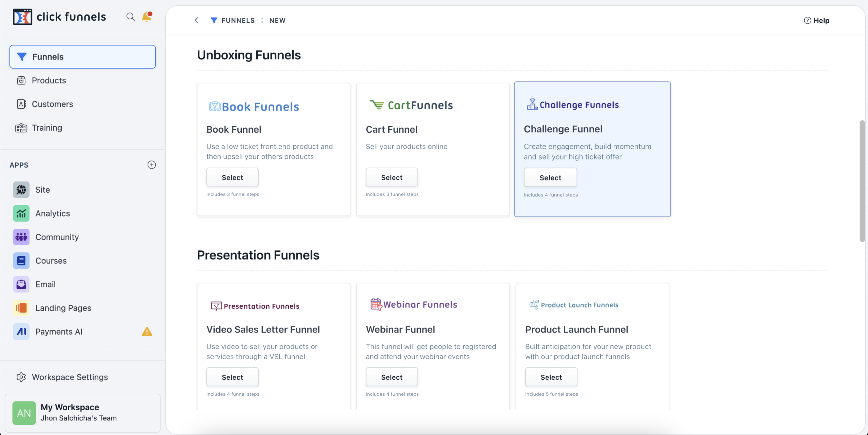Click the Video Sales Letter Funnel heading
This screenshot has width=868, height=435.
point(263,329)
